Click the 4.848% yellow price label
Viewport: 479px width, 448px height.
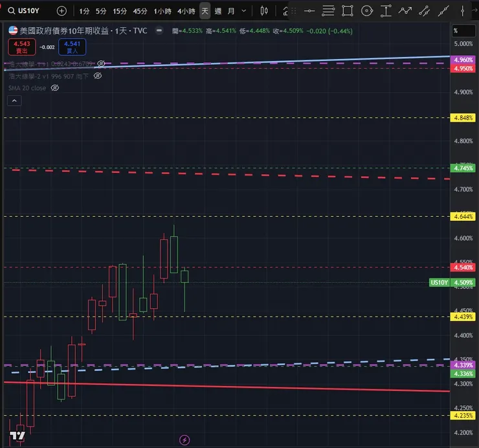(463, 118)
